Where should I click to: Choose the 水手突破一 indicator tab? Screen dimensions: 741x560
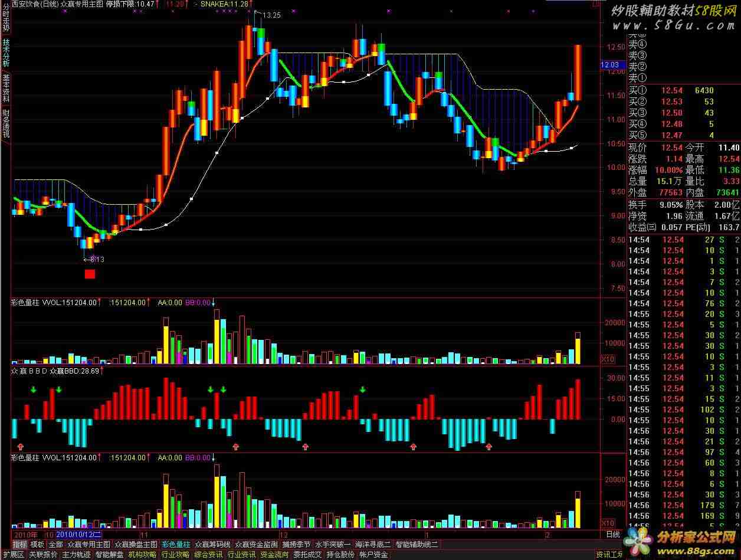(x=333, y=545)
